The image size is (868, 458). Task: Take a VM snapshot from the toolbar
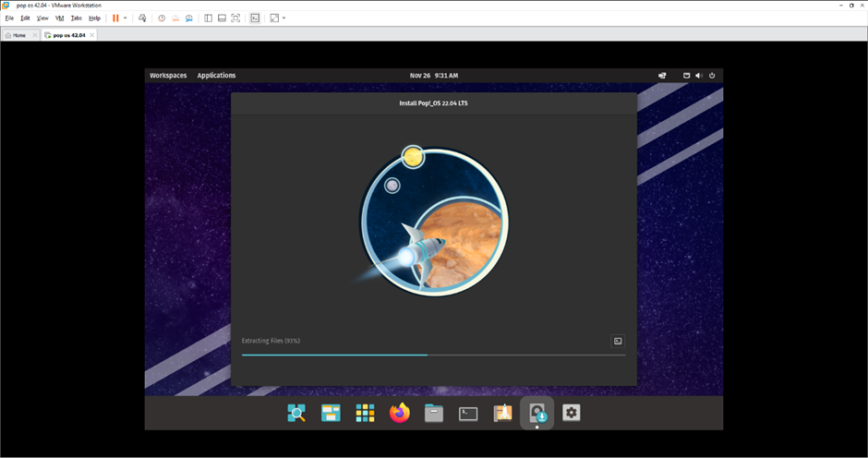(x=162, y=18)
